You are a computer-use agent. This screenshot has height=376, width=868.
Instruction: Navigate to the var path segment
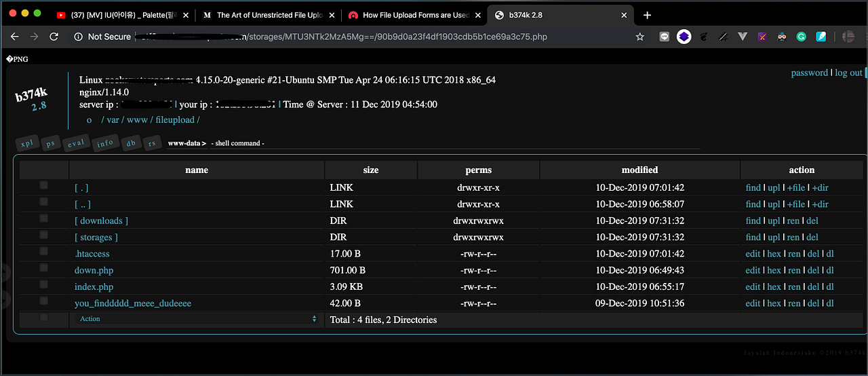tap(113, 119)
